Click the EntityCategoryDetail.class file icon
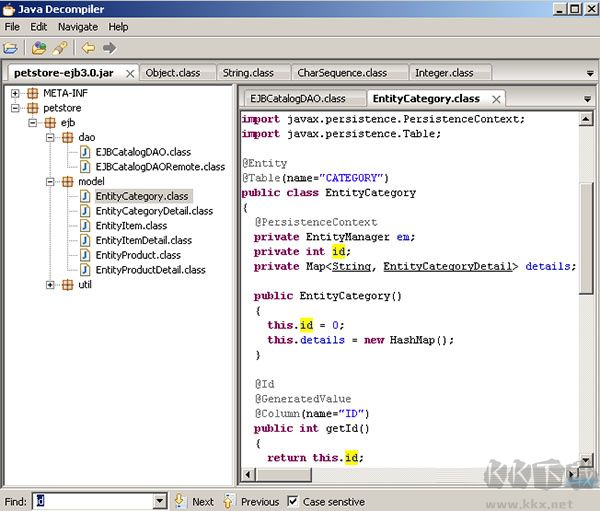The width and height of the screenshot is (600, 511). 85,211
